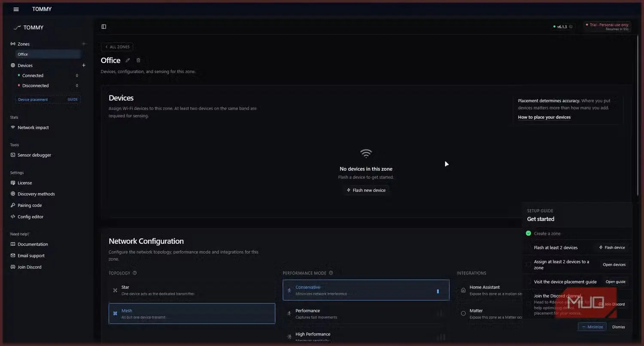Add a new zone with plus icon
Screen dimensions: 644x346
coord(84,44)
